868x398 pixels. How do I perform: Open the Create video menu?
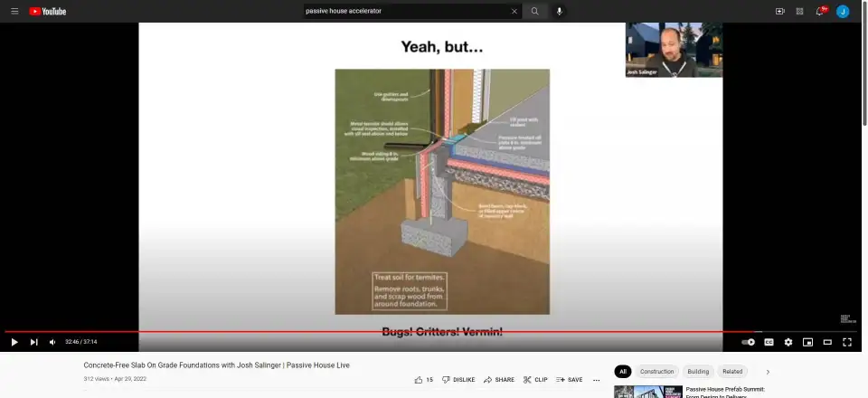click(779, 11)
